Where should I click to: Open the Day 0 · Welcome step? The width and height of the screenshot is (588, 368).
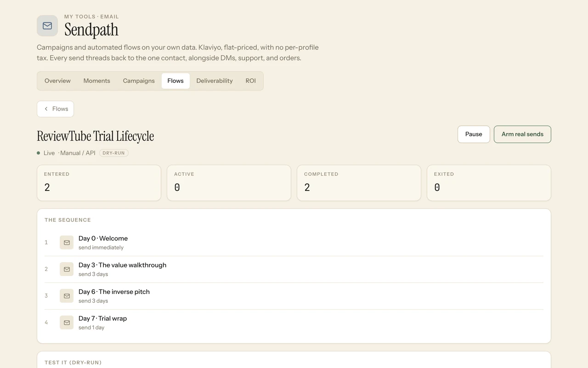click(294, 242)
